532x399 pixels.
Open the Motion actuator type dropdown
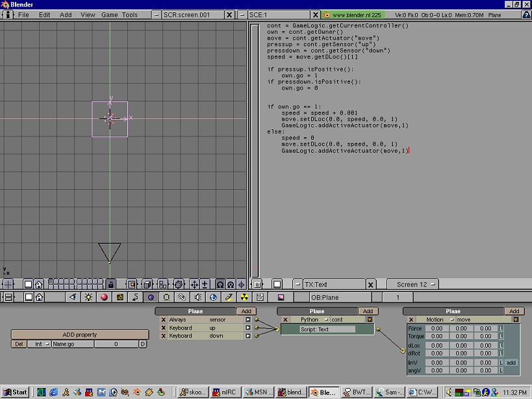click(435, 320)
